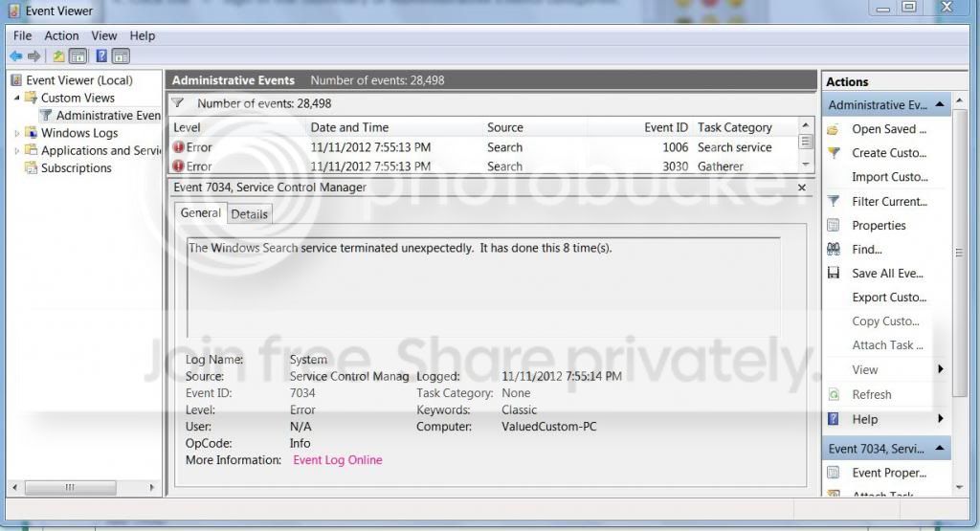This screenshot has height=531, width=980.
Task: Click the Create Custom View funnel icon
Action: coord(834,153)
